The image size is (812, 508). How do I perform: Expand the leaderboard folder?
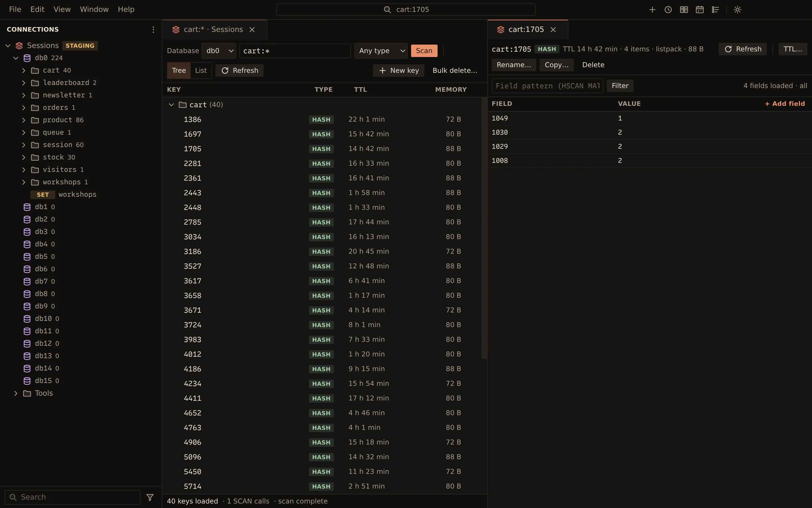tap(23, 83)
